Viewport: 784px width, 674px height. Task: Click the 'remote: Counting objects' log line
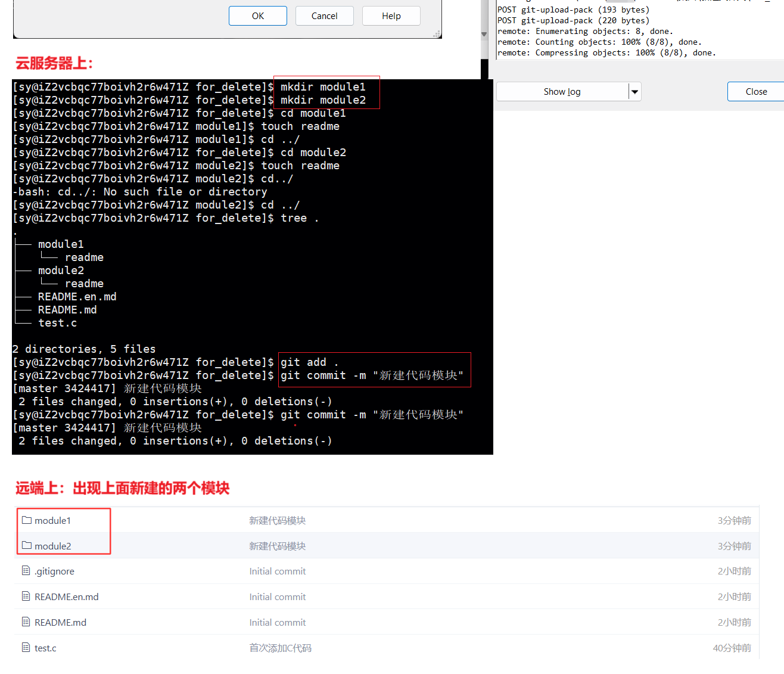tap(599, 42)
